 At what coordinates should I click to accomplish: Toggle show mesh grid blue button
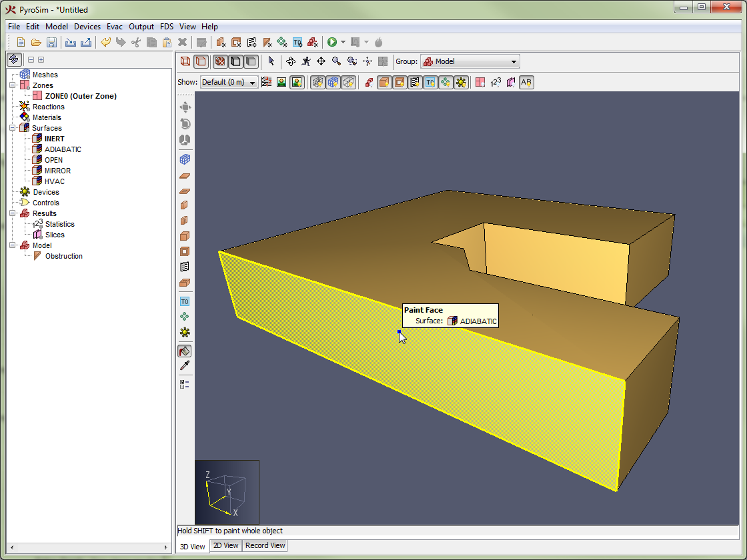point(333,83)
